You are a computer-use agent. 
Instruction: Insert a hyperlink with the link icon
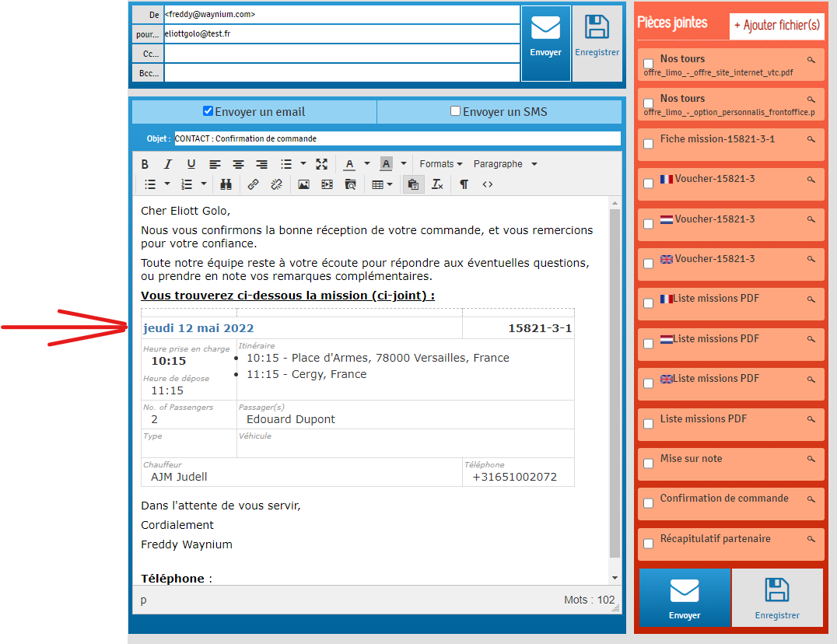point(253,184)
